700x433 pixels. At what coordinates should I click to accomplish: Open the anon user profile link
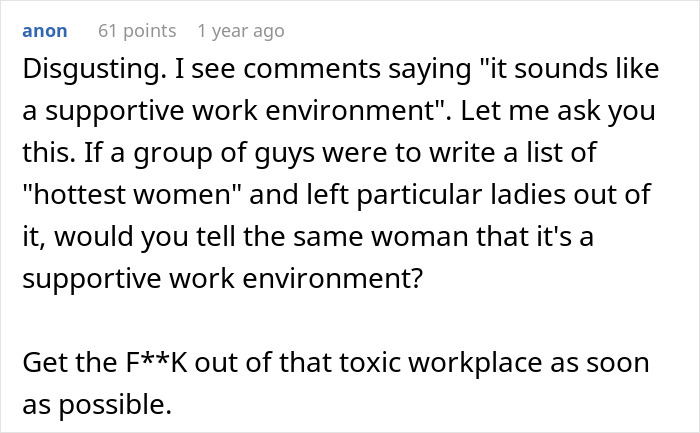click(43, 31)
